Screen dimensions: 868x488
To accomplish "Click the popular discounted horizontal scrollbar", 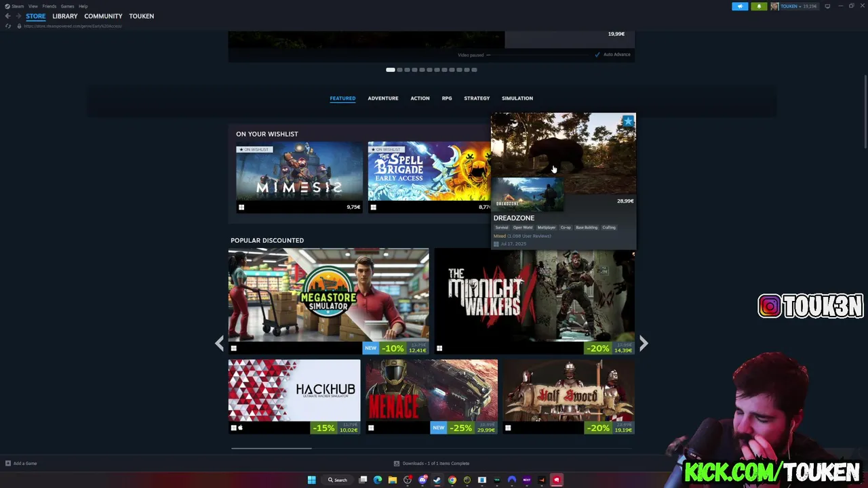I will coord(271,448).
